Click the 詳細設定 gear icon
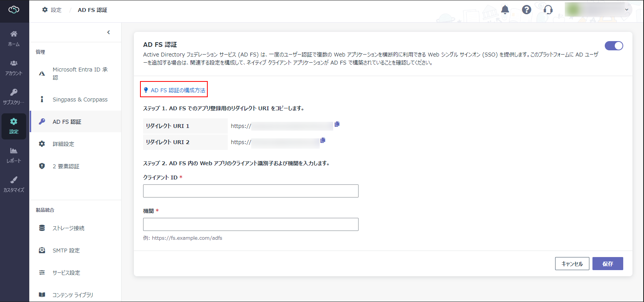Image resolution: width=644 pixels, height=302 pixels. tap(42, 144)
